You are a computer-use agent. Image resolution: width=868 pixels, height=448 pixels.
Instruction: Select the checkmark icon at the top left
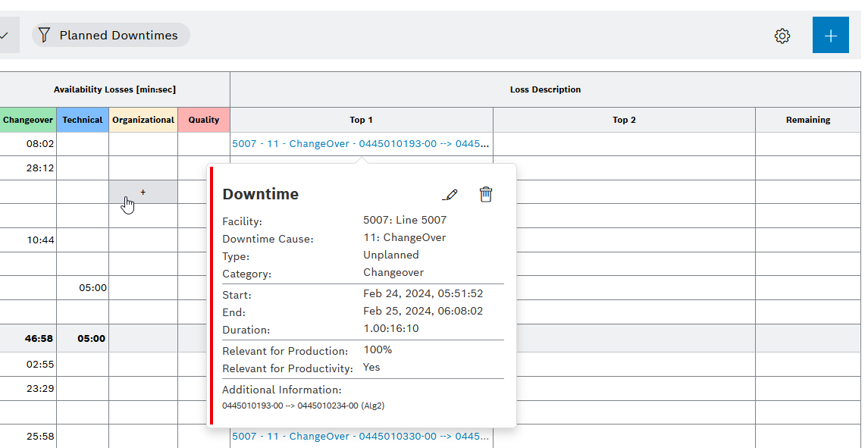[4, 34]
